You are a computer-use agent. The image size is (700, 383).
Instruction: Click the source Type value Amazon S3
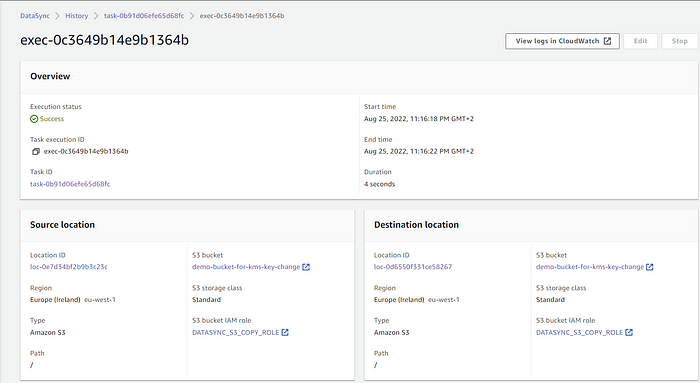pyautogui.click(x=48, y=332)
